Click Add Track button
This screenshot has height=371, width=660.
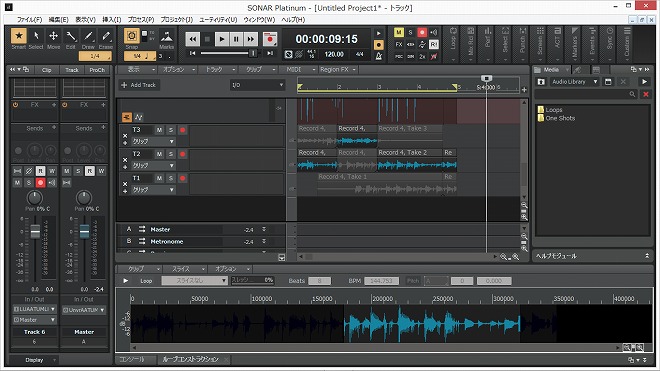[x=138, y=85]
